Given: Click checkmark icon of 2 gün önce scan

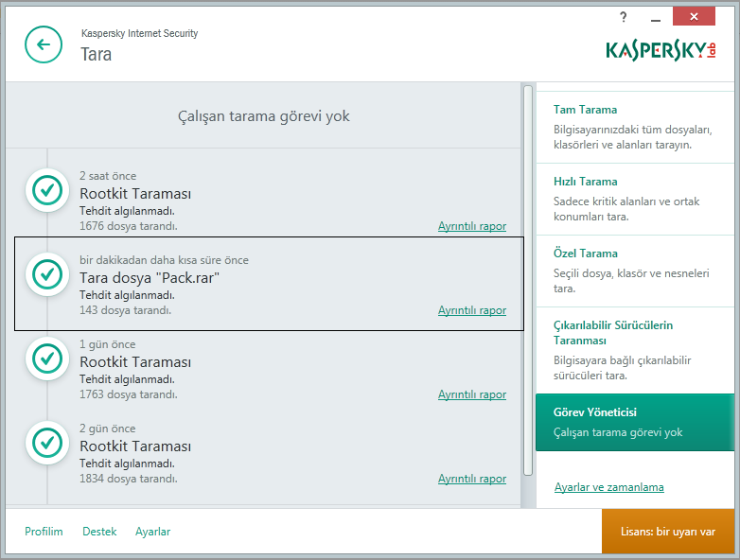Looking at the screenshot, I should pyautogui.click(x=47, y=443).
